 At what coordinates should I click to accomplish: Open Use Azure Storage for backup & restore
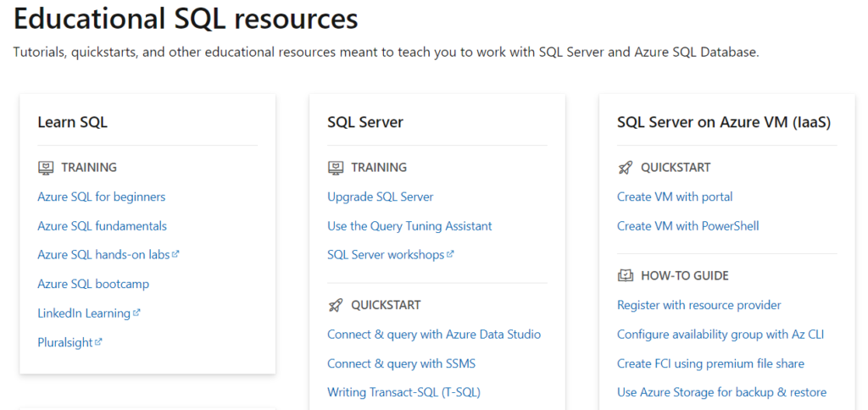coord(722,392)
